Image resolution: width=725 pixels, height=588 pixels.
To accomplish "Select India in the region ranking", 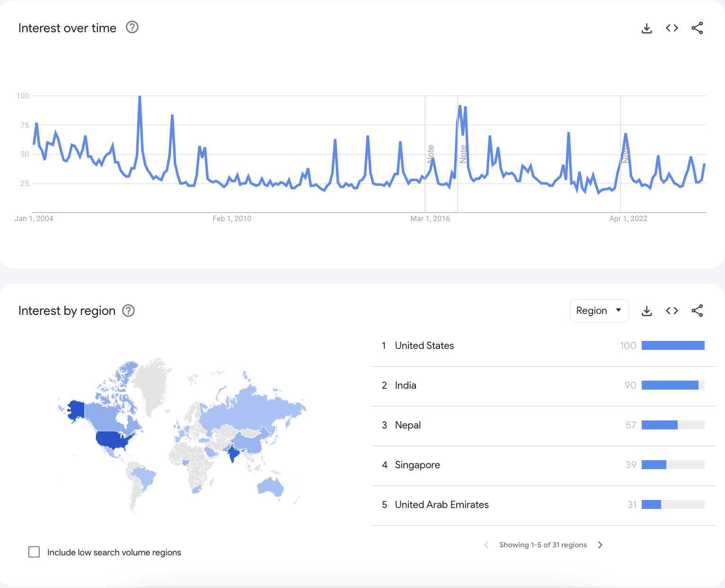I will (543, 386).
